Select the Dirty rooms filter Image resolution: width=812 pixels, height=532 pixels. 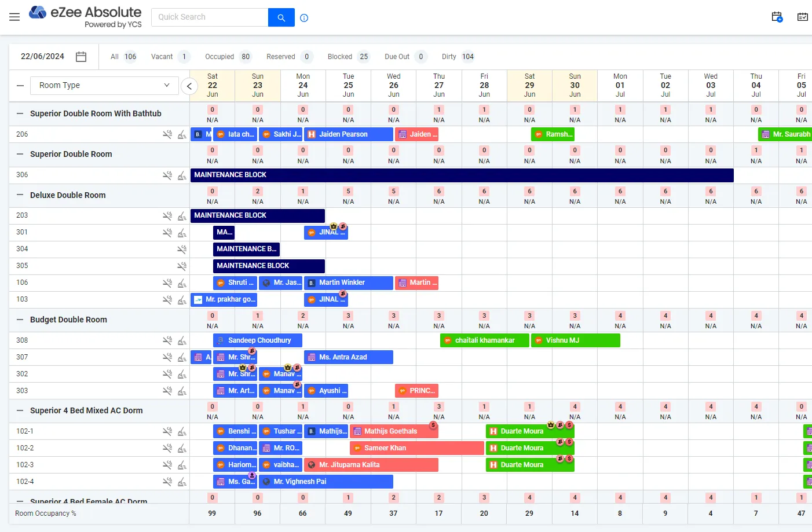[x=458, y=57]
